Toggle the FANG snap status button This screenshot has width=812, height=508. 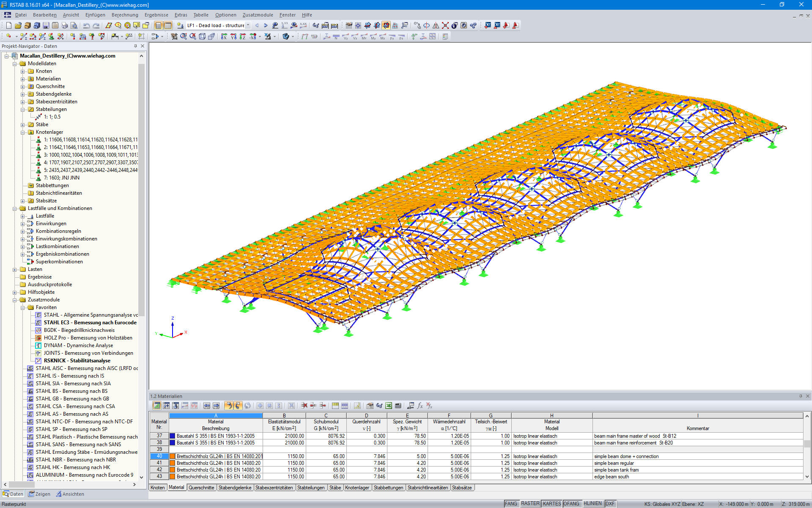tap(510, 504)
